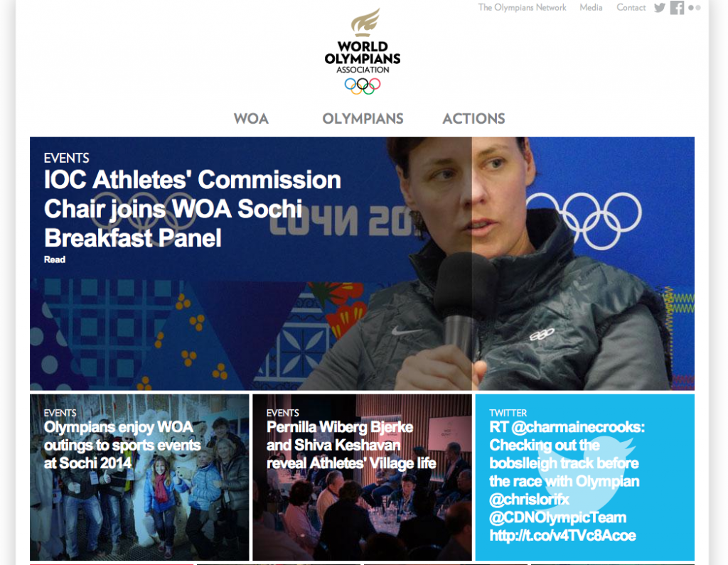
Task: Open the ACTIONS menu item
Action: click(x=473, y=119)
